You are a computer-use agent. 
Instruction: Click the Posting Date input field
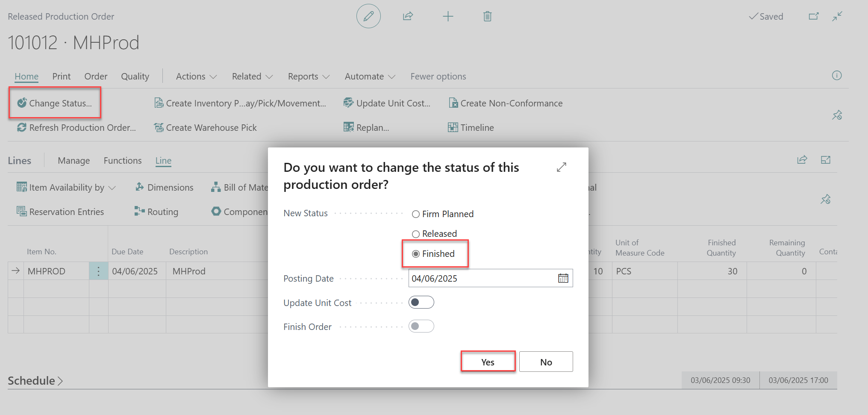pyautogui.click(x=481, y=278)
